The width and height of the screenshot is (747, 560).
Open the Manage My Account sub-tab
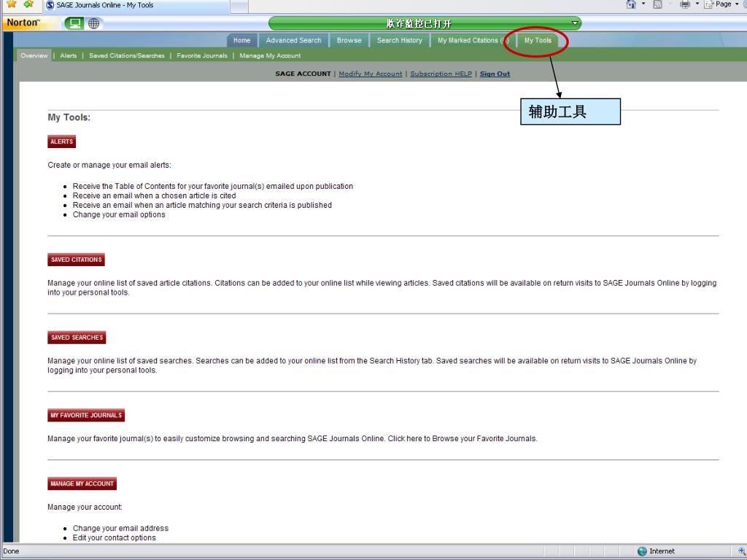pyautogui.click(x=270, y=55)
